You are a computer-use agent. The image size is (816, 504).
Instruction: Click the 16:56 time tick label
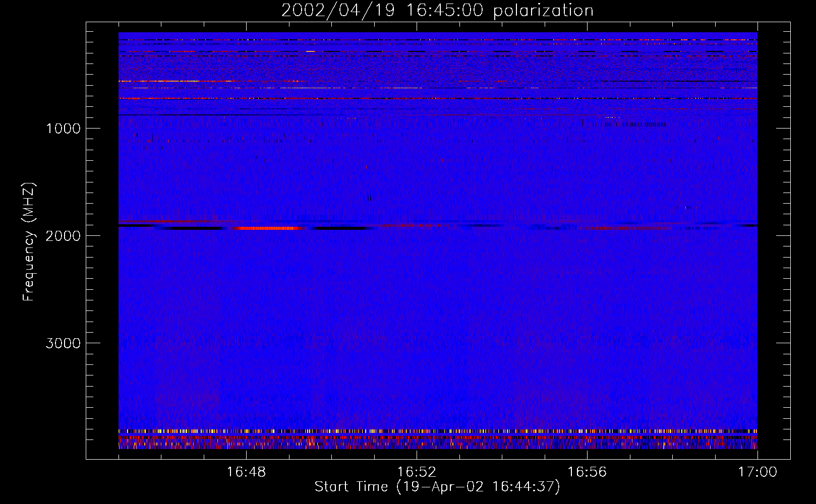[587, 472]
